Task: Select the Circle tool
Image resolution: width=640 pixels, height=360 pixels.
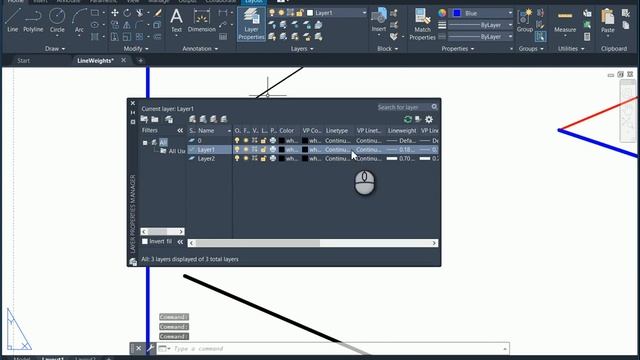Action: [x=57, y=21]
